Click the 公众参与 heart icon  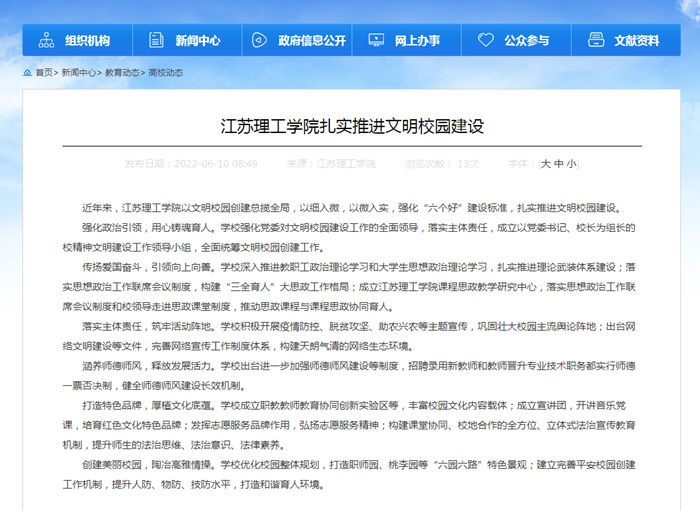[x=486, y=41]
